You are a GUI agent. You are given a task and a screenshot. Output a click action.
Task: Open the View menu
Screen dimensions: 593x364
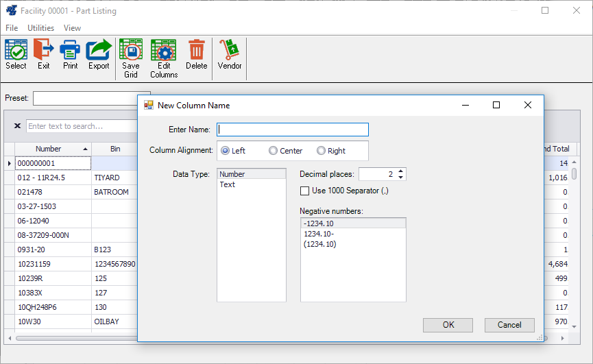pyautogui.click(x=72, y=28)
